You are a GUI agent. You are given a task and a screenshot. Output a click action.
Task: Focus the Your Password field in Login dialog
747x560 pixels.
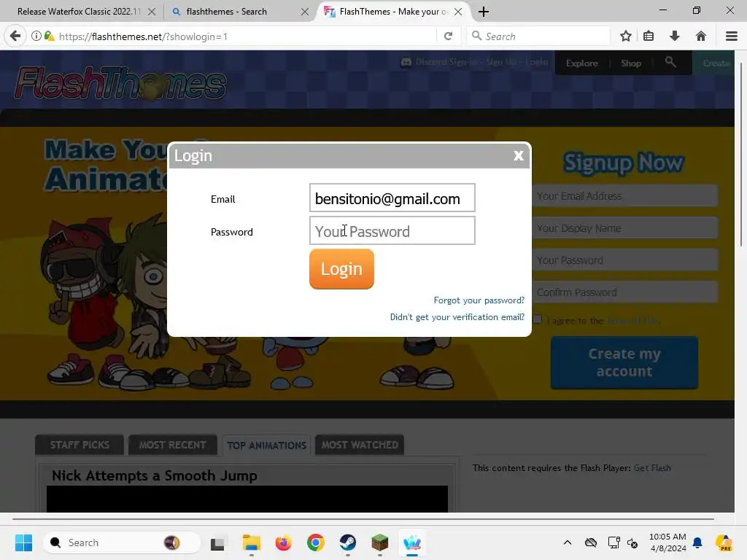392,231
